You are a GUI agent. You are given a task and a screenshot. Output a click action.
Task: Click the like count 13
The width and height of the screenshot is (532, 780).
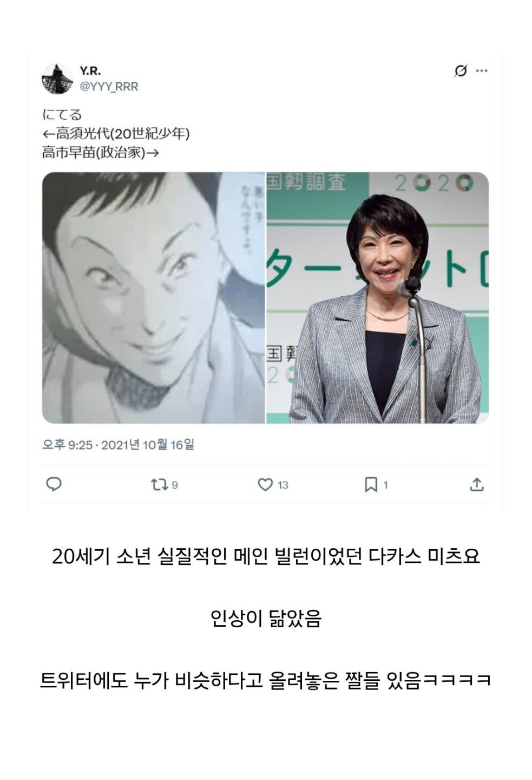[283, 485]
